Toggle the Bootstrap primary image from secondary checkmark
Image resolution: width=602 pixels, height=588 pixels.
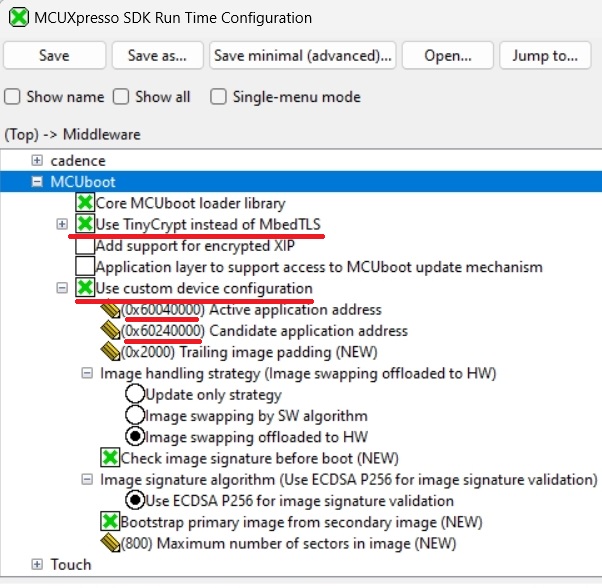point(111,522)
